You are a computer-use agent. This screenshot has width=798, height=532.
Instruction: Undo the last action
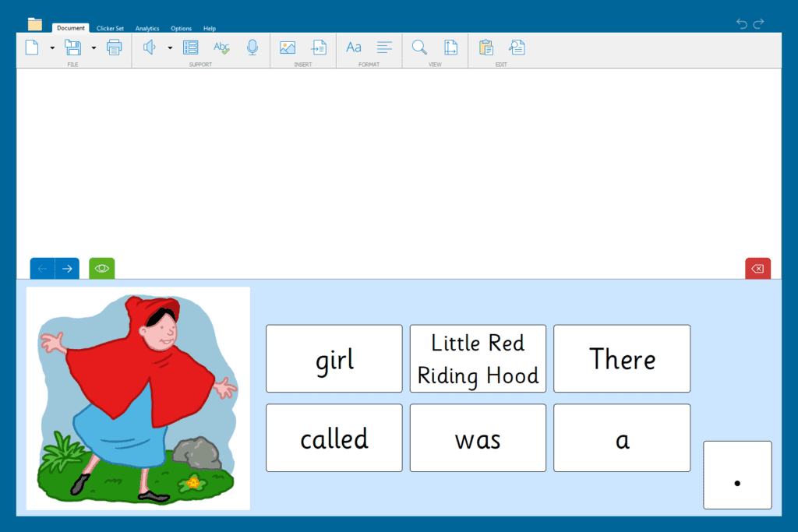[742, 23]
